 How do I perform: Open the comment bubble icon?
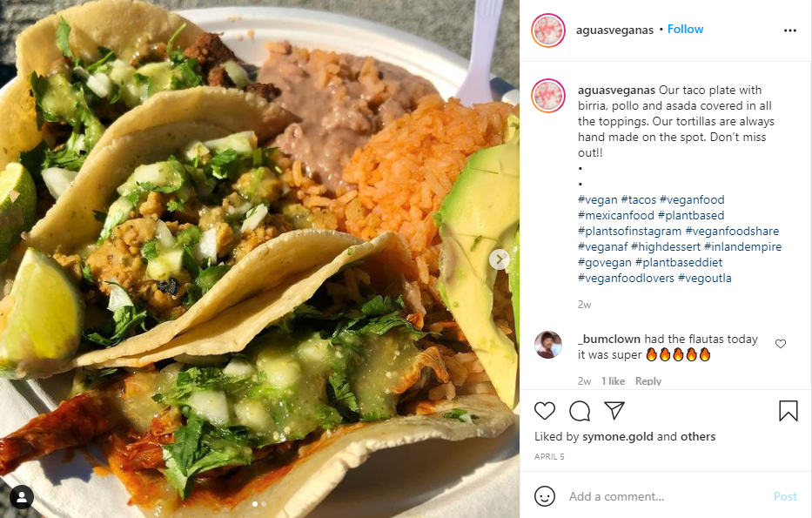[x=580, y=411]
